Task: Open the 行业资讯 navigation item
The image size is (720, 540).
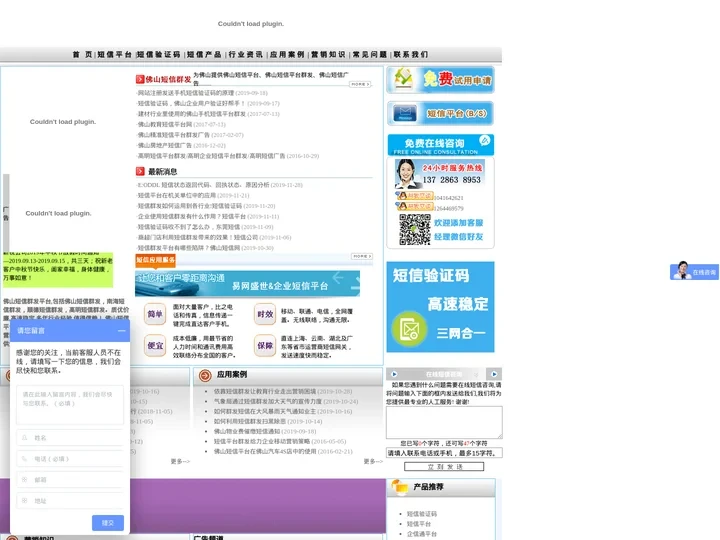Action: [246, 54]
